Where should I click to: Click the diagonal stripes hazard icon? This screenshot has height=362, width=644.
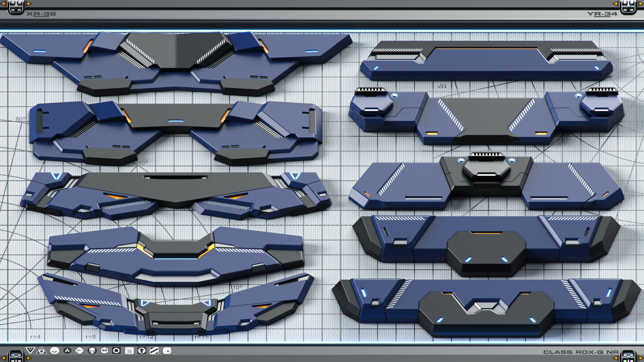[154, 351]
